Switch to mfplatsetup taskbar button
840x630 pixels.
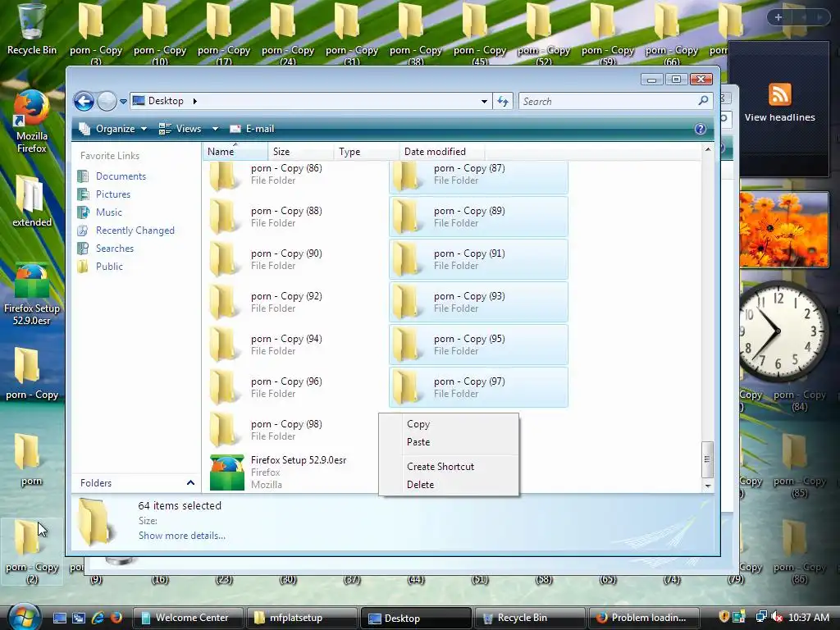coord(301,618)
